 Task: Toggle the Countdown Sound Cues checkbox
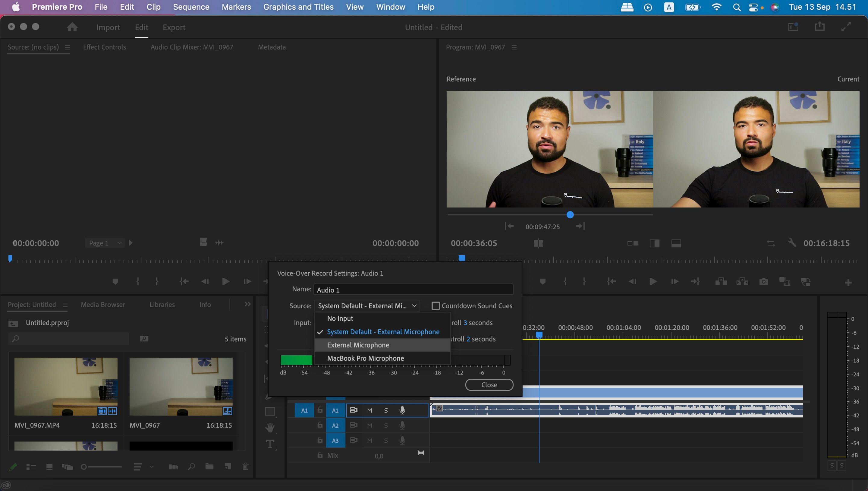tap(436, 306)
